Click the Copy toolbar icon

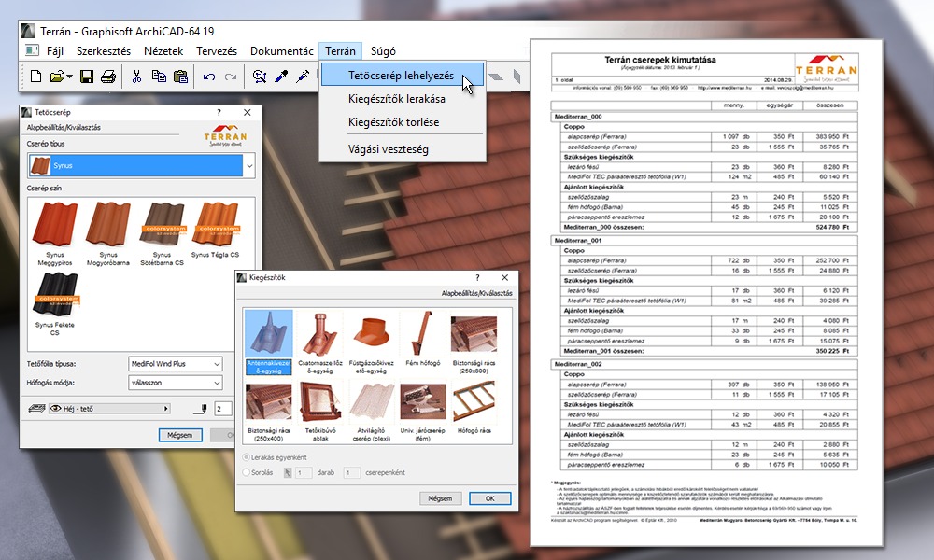pyautogui.click(x=159, y=77)
